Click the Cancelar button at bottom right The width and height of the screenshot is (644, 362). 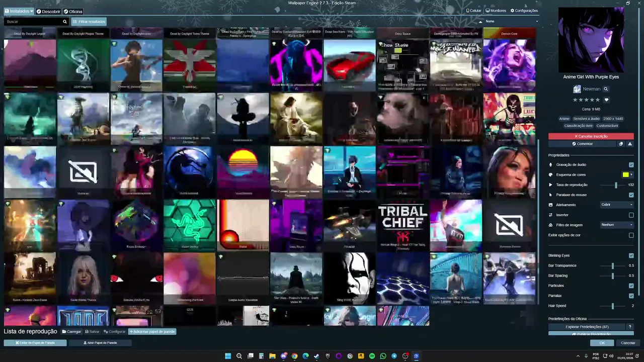pyautogui.click(x=628, y=343)
